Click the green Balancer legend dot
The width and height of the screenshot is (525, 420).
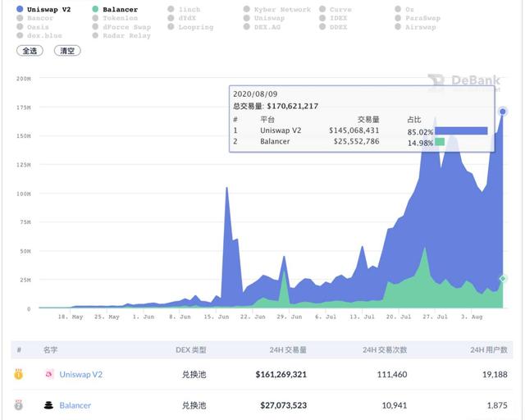click(x=95, y=9)
